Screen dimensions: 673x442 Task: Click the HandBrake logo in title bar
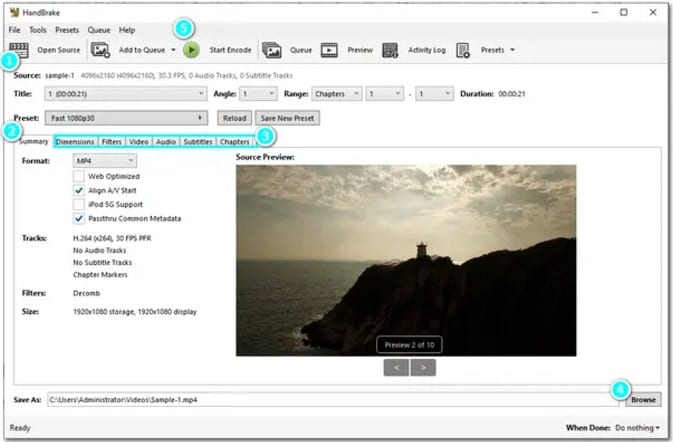15,12
